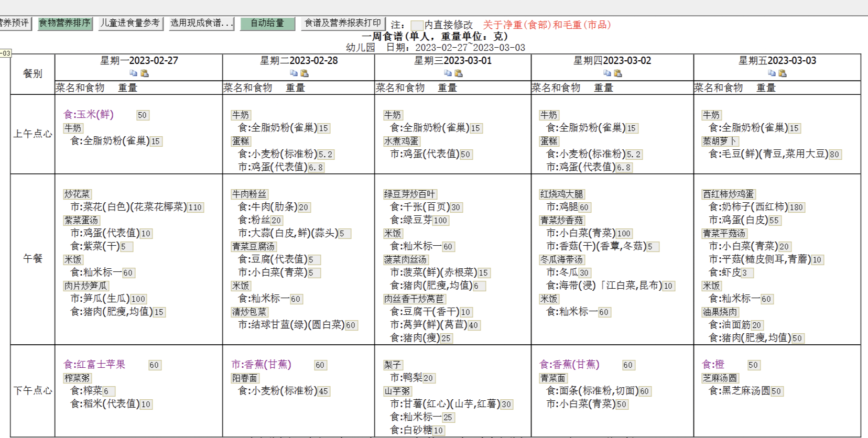The image size is (868, 438).
Task: Select the 冬瓜海带汤 dish label
Action: click(562, 260)
